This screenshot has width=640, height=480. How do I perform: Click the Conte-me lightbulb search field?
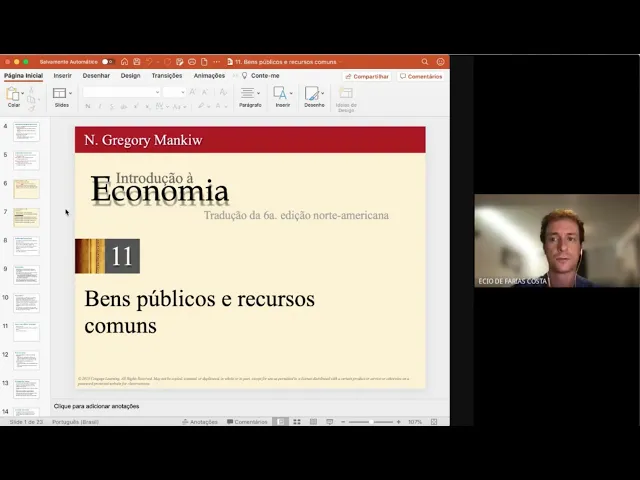pyautogui.click(x=261, y=76)
